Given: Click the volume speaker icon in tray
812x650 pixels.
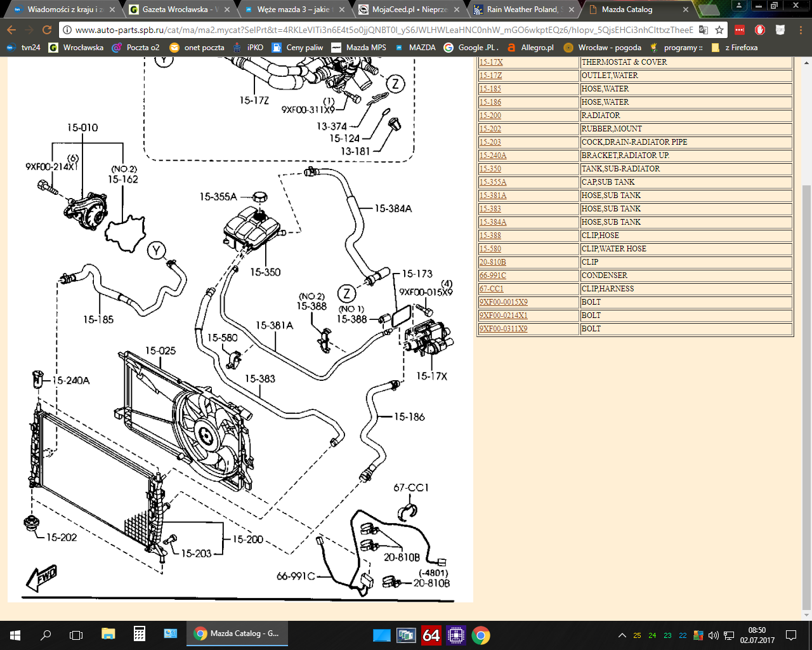Looking at the screenshot, I should [x=714, y=635].
